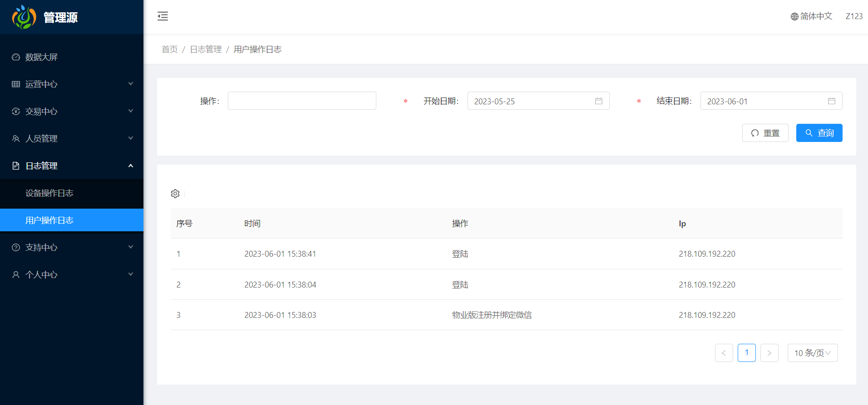Click the 管理源 logo icon
868x405 pixels.
[x=24, y=17]
